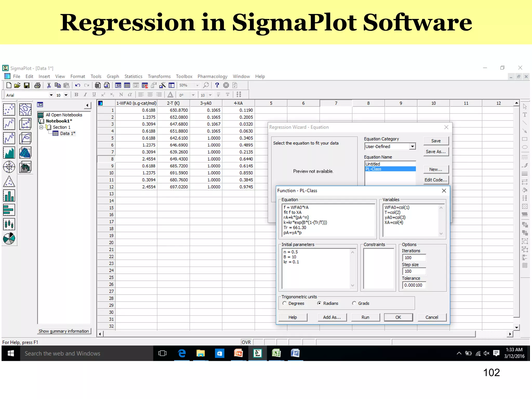This screenshot has height=399, width=532.
Task: Click the Windows Start button
Action: 11,353
